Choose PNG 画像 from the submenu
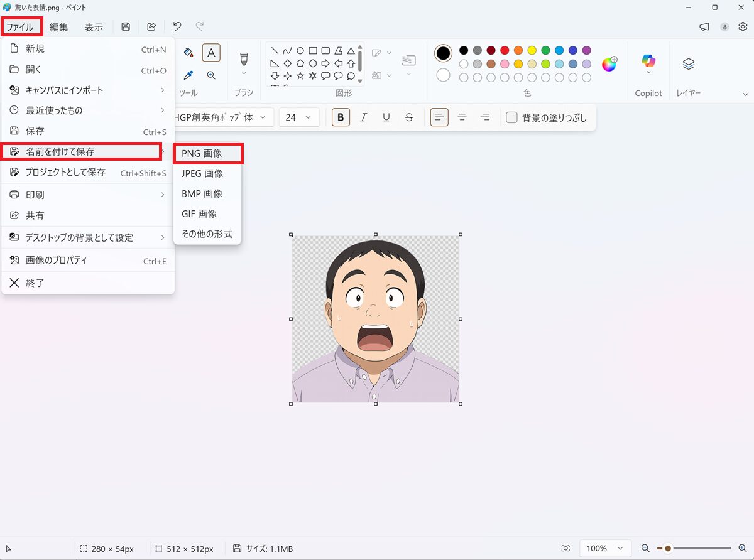This screenshot has width=754, height=560. click(x=202, y=153)
